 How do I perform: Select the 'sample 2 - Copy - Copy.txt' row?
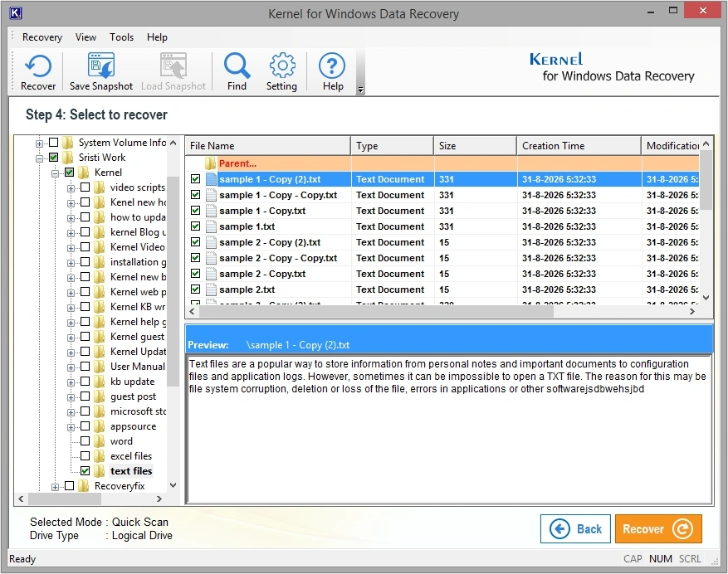click(442, 258)
